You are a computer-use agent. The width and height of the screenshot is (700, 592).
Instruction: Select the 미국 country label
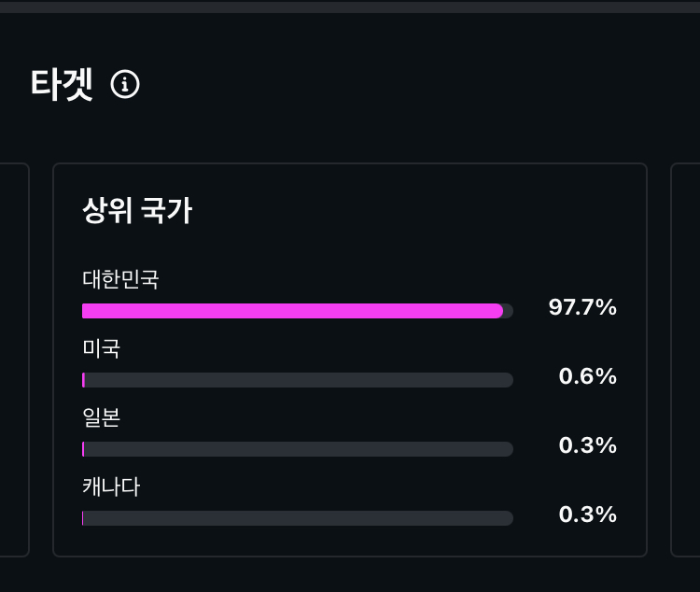(x=101, y=348)
